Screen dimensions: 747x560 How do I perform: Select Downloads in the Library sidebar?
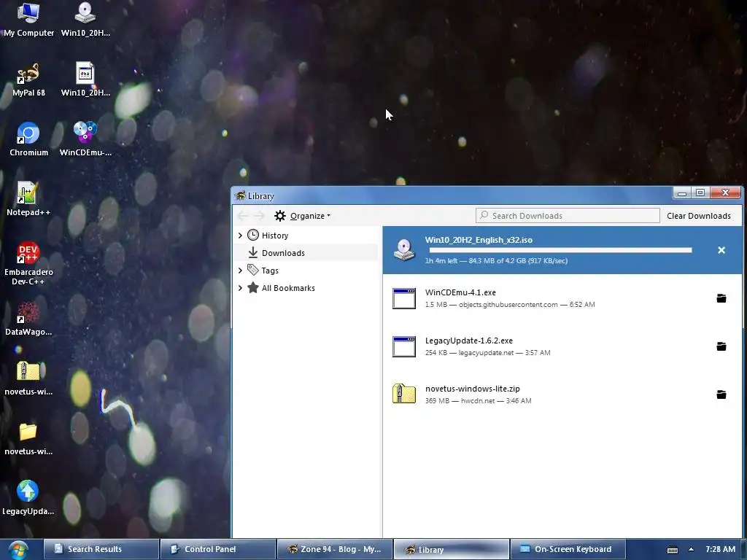coord(307,253)
